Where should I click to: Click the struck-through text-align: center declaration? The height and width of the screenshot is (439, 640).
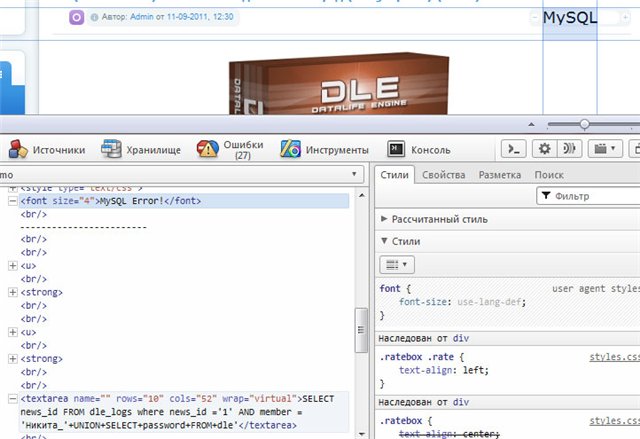coord(449,434)
